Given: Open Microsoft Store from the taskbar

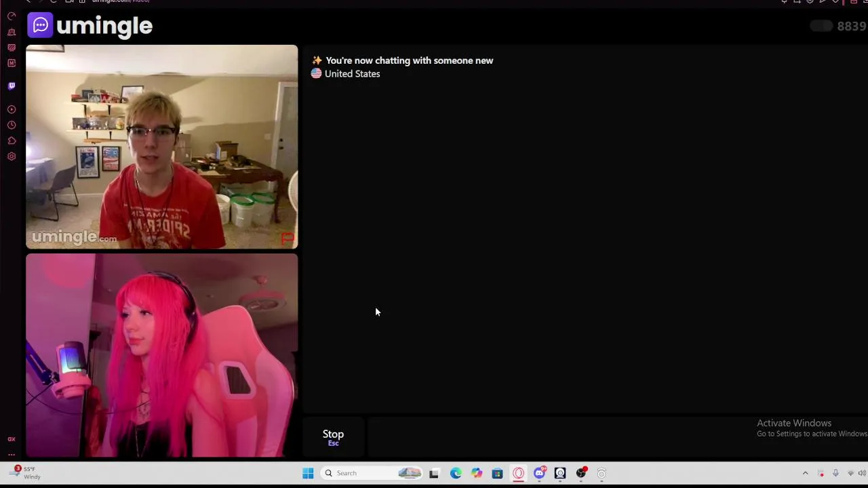Looking at the screenshot, I should tap(497, 473).
